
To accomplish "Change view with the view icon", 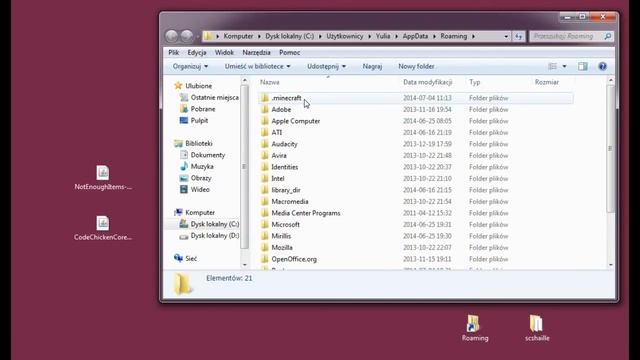I will coord(552,66).
